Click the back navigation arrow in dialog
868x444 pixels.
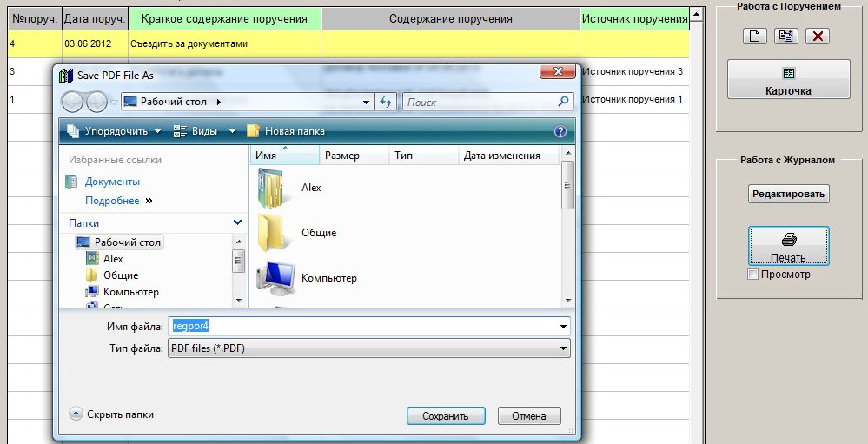click(72, 102)
